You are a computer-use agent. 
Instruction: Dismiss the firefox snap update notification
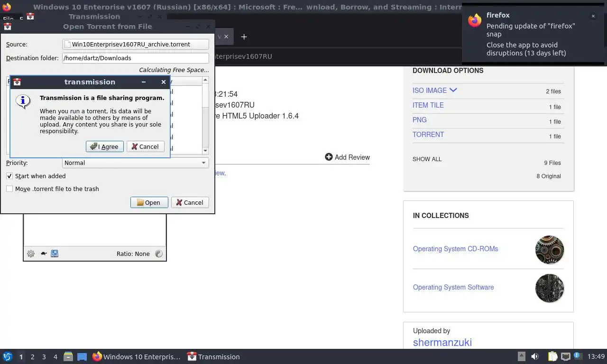coord(593,16)
